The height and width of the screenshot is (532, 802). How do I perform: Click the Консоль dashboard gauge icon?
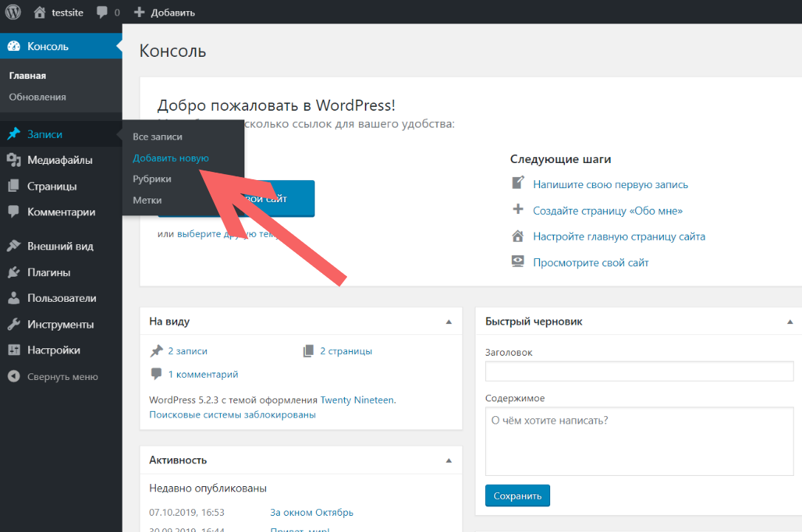click(14, 46)
